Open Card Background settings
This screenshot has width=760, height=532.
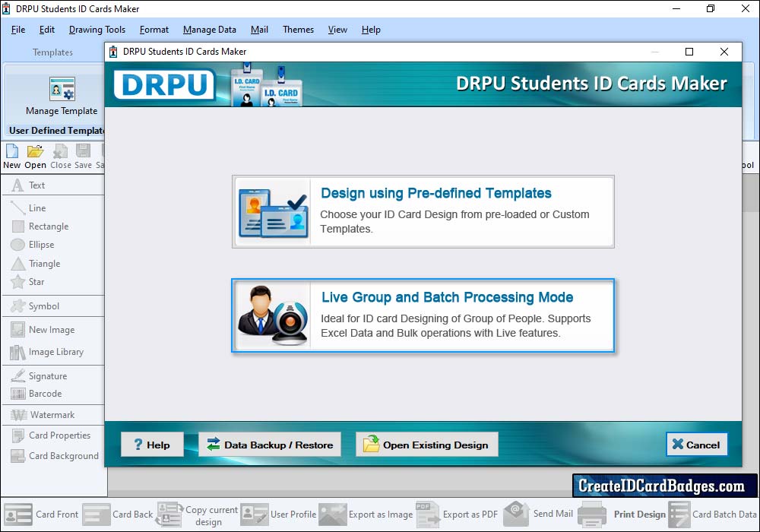[55, 456]
